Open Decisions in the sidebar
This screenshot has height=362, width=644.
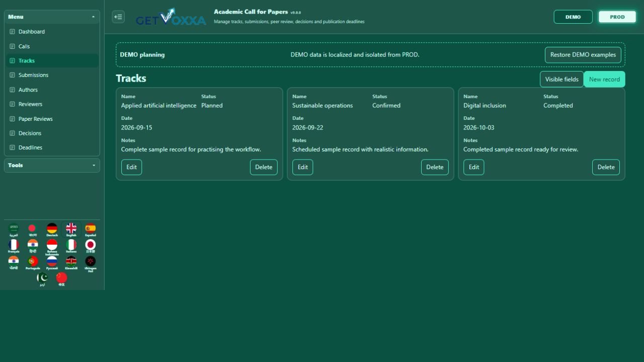click(52, 133)
